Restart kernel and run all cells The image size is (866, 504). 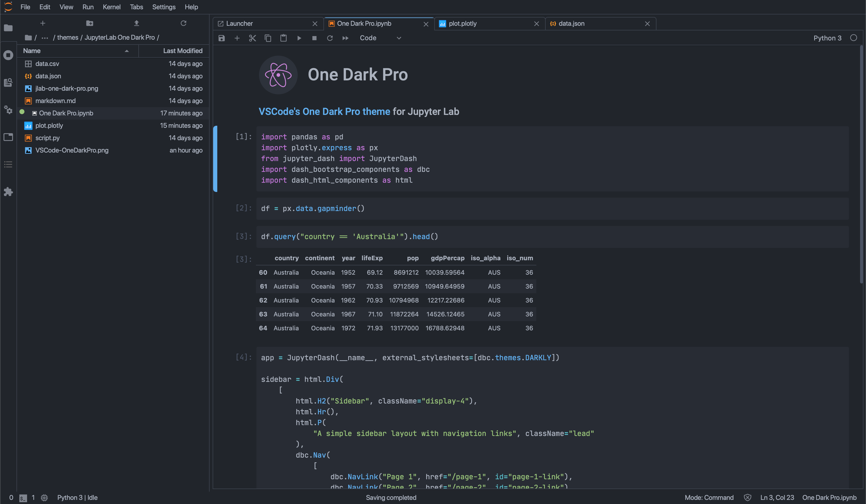coord(345,38)
